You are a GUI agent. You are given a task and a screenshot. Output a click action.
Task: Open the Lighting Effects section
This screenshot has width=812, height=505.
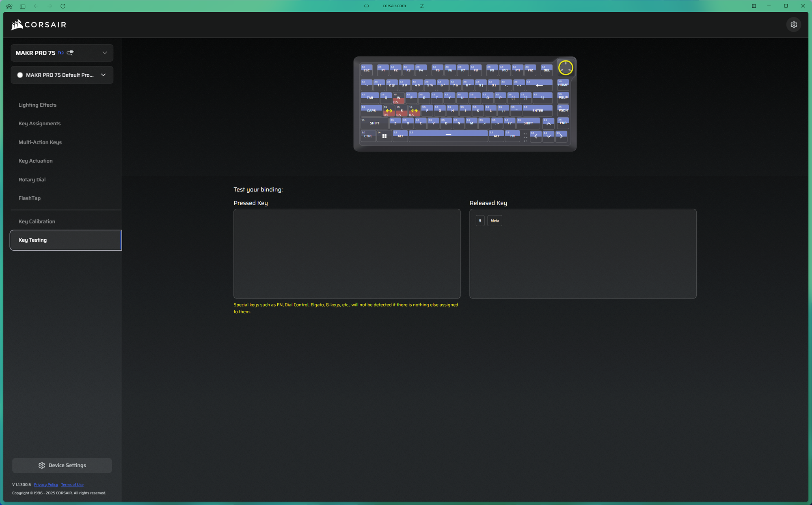[x=37, y=105]
